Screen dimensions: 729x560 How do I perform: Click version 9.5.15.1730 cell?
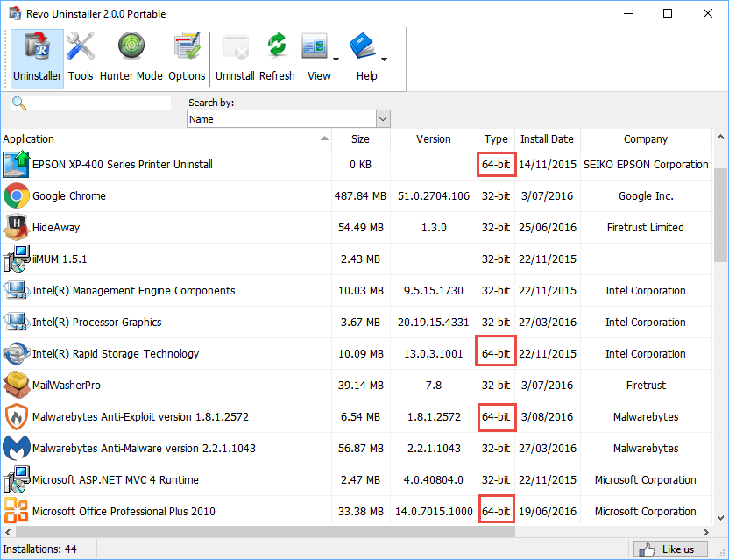coord(434,291)
